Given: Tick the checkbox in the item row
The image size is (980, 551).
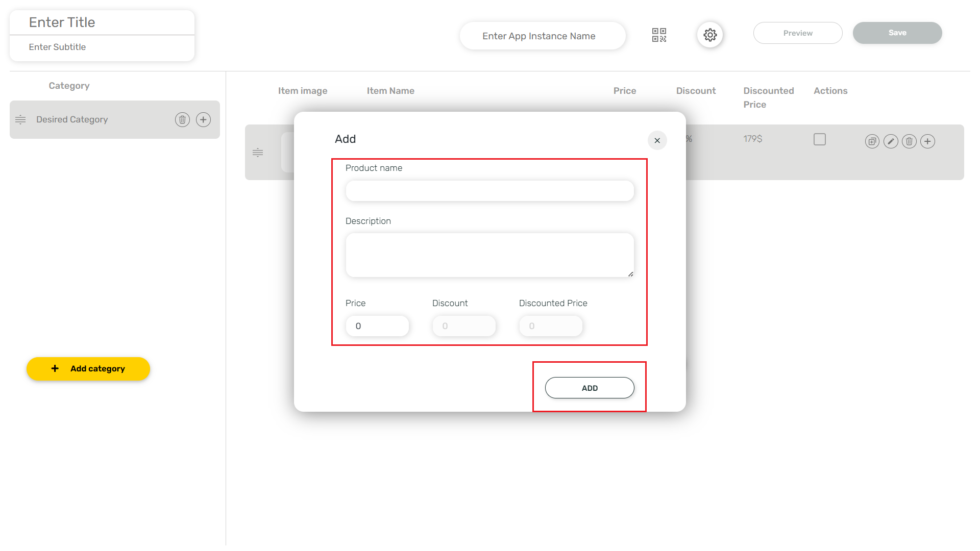Looking at the screenshot, I should click(819, 139).
